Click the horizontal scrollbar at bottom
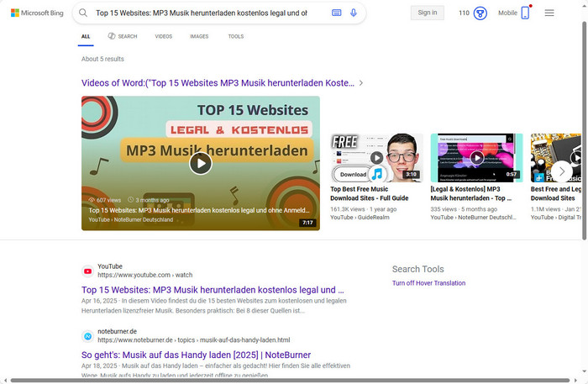 click(x=291, y=381)
